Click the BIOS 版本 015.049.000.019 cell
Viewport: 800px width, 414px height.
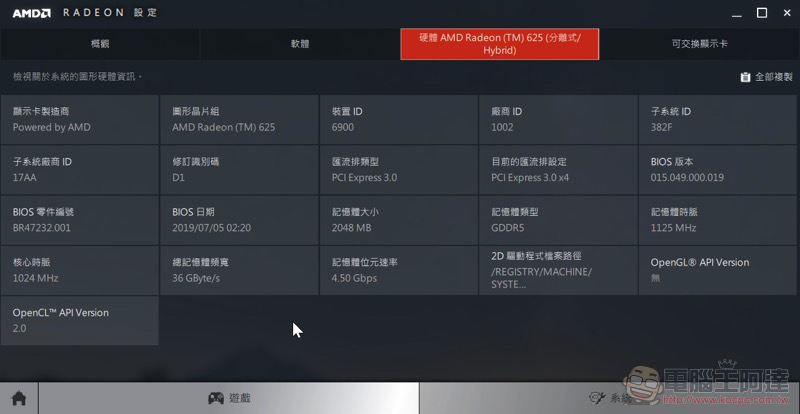tap(718, 170)
